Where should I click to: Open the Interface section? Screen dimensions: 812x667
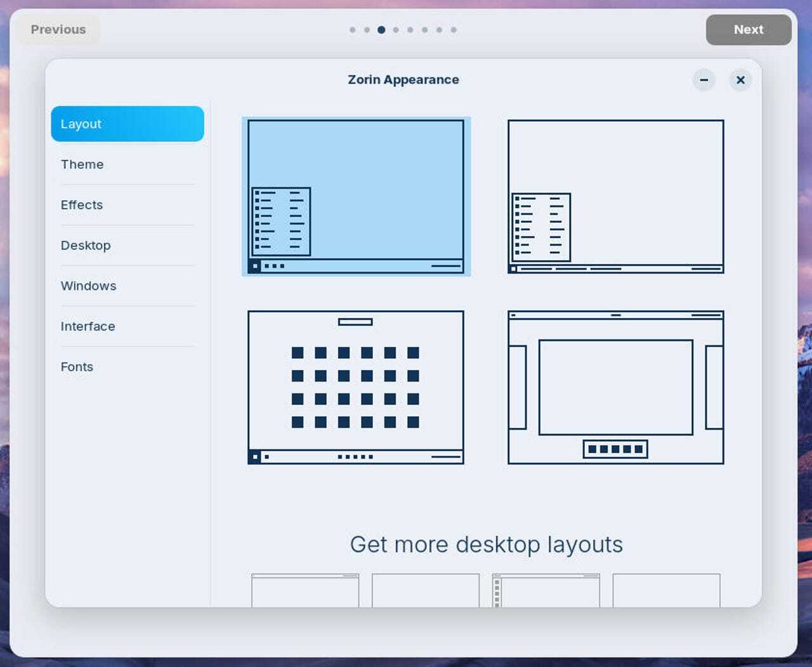(128, 326)
